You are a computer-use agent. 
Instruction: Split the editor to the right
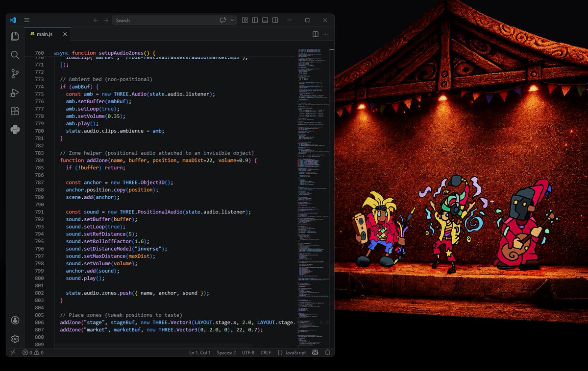click(316, 34)
